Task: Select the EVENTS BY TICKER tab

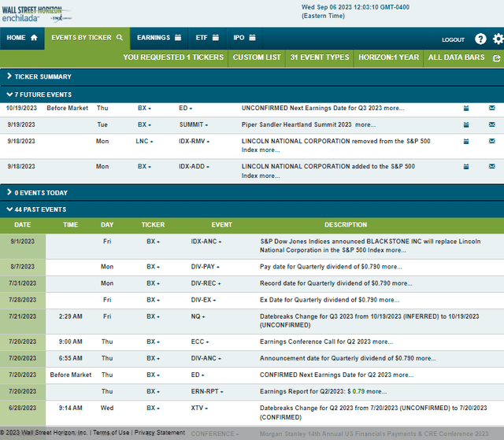Action: pyautogui.click(x=87, y=38)
